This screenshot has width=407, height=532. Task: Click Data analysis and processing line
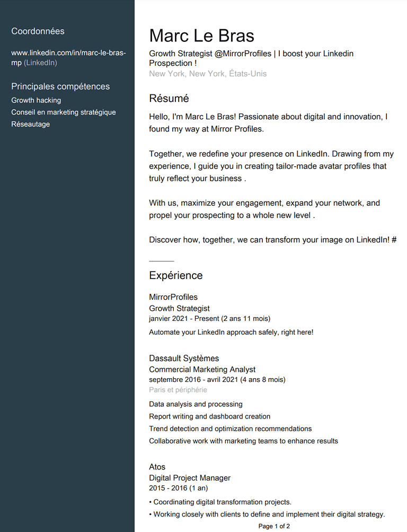pyautogui.click(x=196, y=404)
